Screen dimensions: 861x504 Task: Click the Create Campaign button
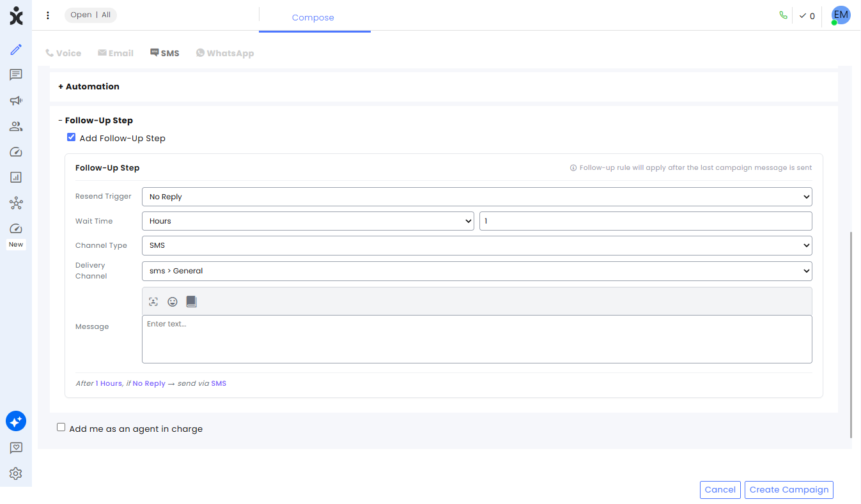coord(789,490)
